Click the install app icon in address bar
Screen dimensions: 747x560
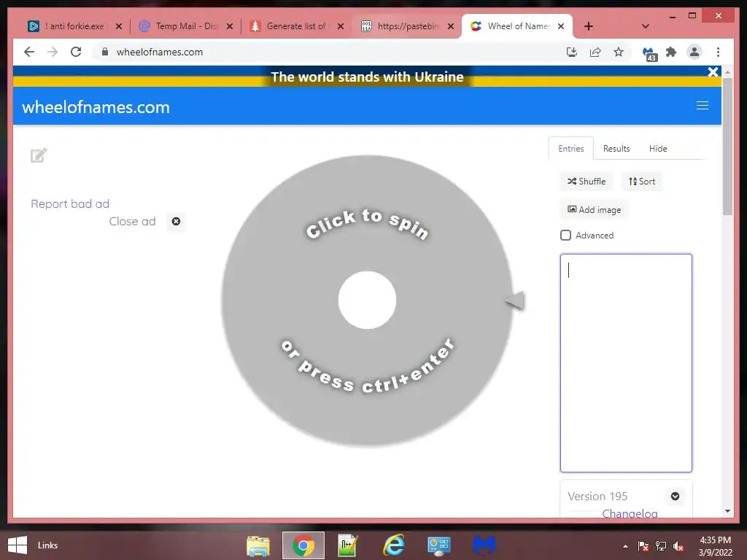coord(572,52)
